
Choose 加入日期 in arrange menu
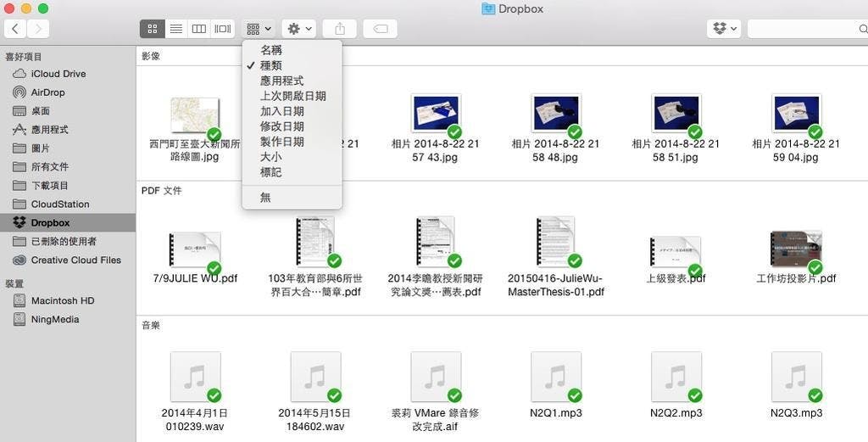pyautogui.click(x=292, y=111)
